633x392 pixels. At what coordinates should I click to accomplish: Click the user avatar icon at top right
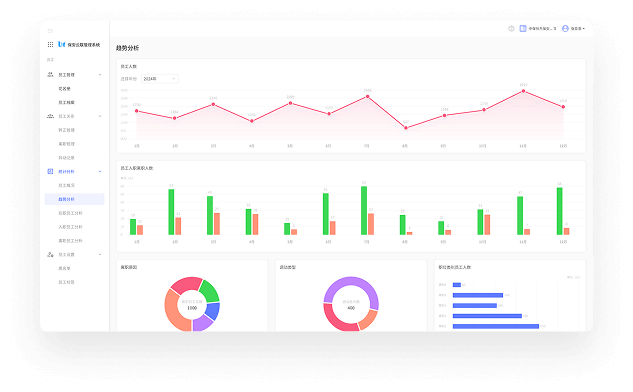click(x=565, y=29)
